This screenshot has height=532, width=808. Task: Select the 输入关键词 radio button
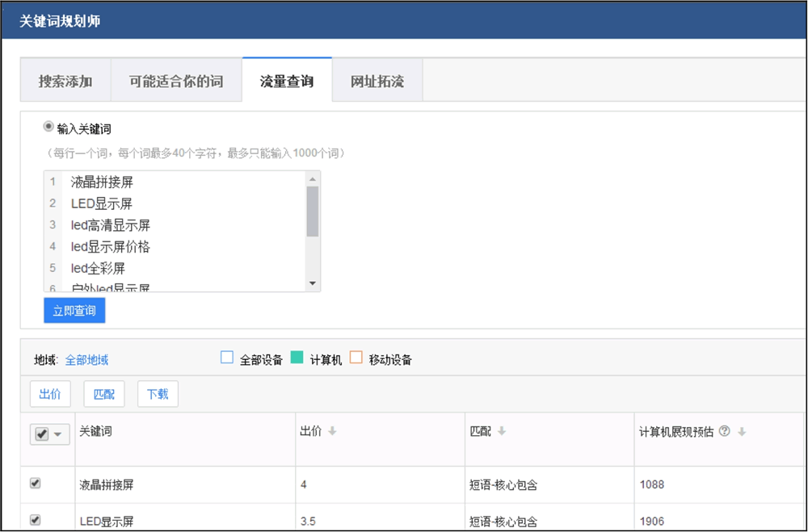pyautogui.click(x=48, y=128)
